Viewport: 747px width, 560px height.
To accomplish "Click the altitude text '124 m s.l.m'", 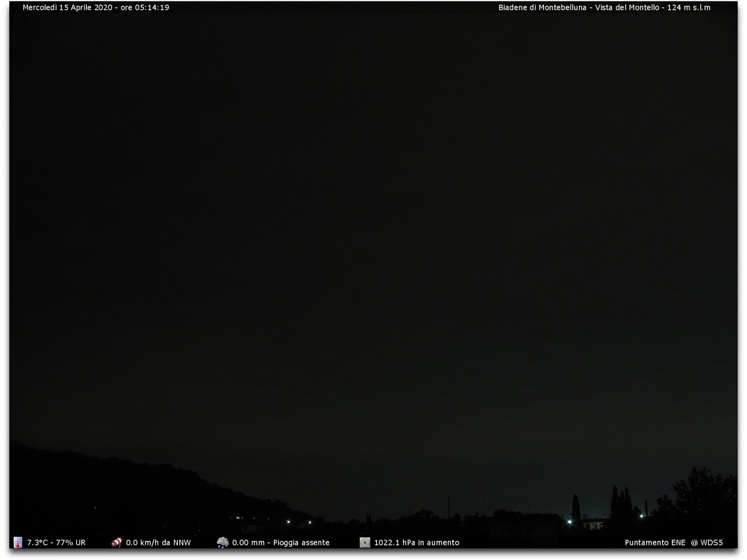I will tap(689, 7).
